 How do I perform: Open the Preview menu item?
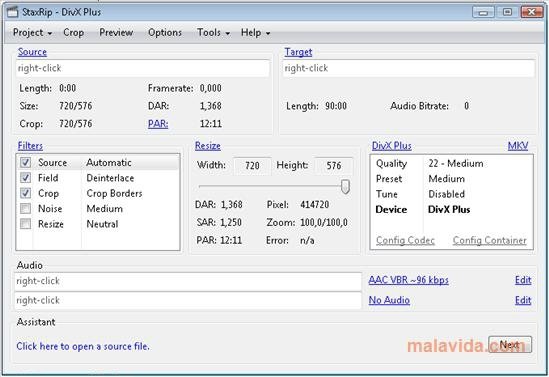point(116,33)
